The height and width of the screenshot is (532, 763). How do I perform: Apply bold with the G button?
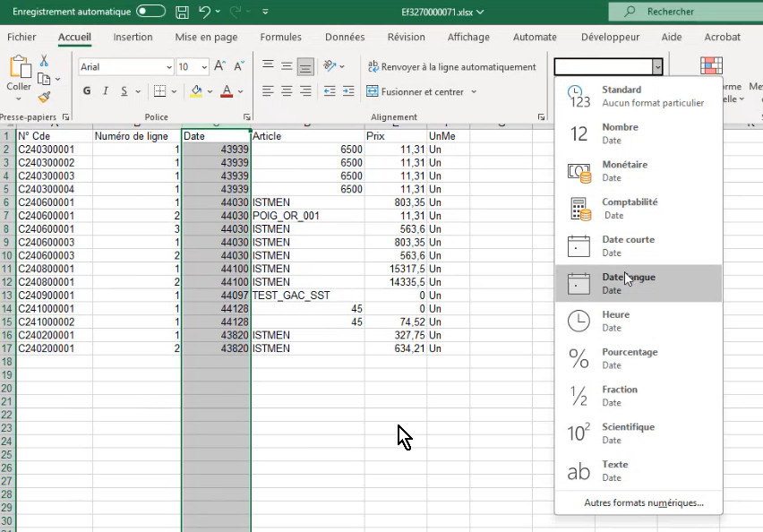point(87,91)
